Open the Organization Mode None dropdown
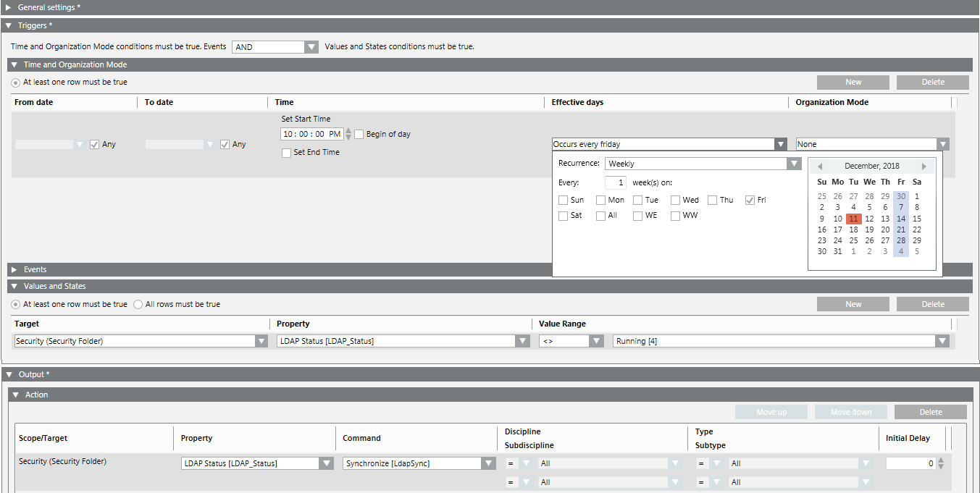The width and height of the screenshot is (980, 493). (942, 144)
